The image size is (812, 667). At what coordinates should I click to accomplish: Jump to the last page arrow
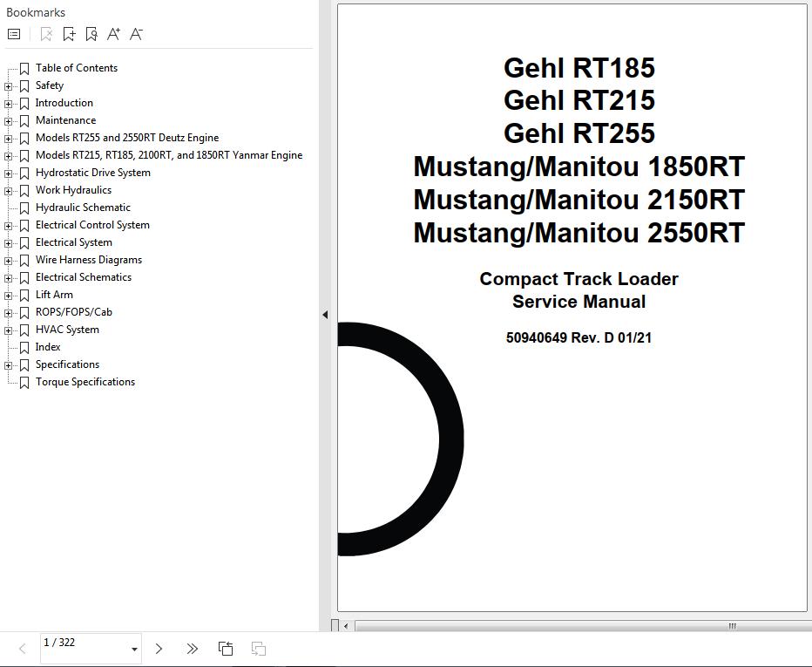(193, 649)
